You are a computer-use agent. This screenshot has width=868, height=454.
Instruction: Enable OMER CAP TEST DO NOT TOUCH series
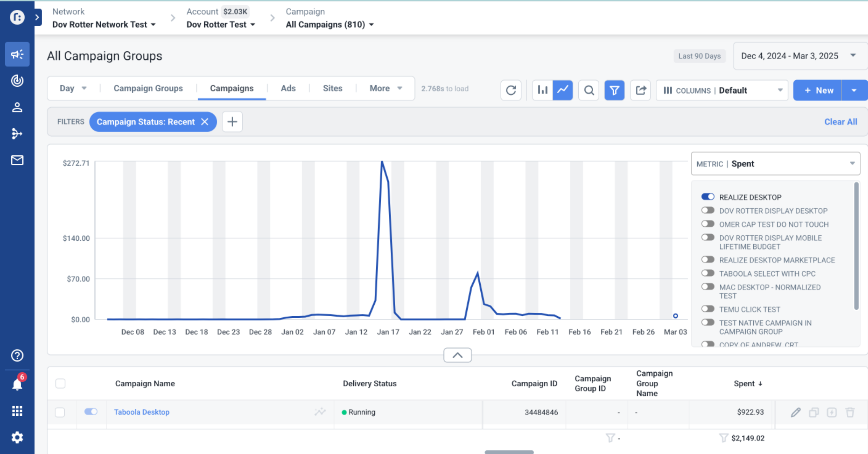[x=708, y=224]
